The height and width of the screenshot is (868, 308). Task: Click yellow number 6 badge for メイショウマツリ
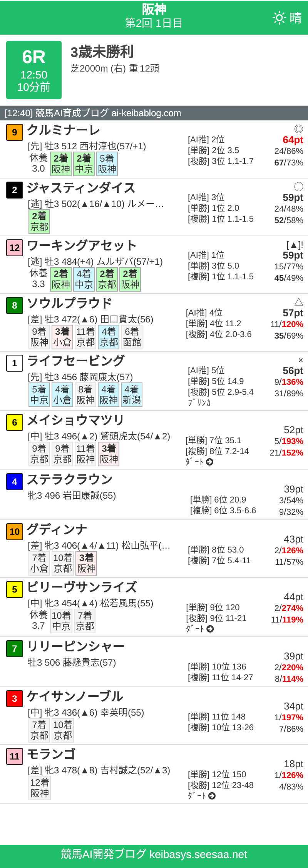[14, 422]
